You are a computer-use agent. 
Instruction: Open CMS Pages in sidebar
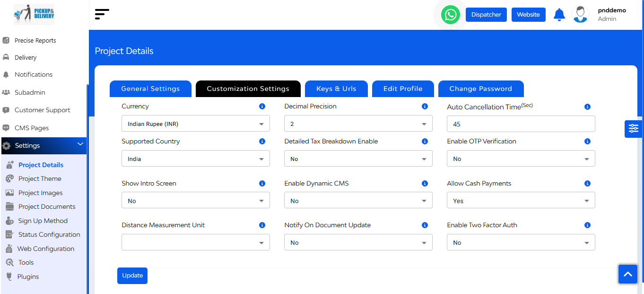coord(32,128)
